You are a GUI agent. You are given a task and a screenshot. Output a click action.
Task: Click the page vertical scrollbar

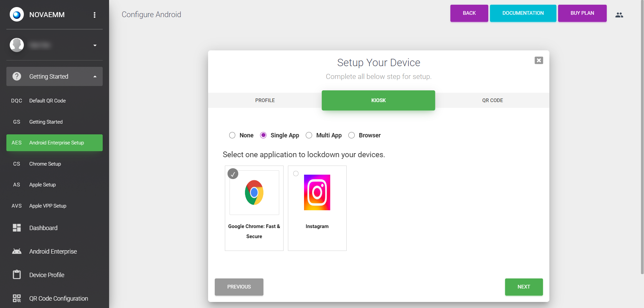[642, 137]
